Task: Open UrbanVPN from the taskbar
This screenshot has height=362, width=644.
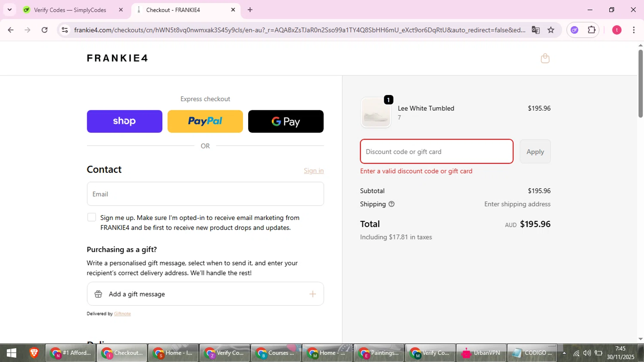Action: [481, 353]
